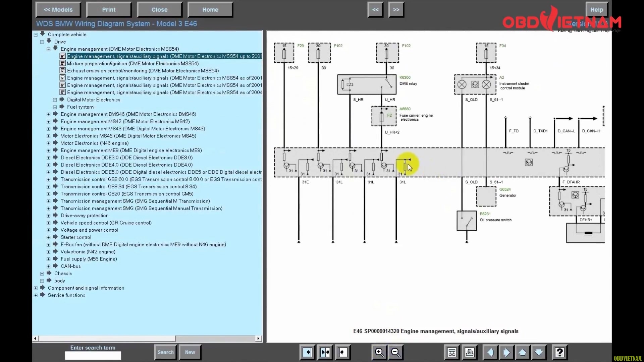Click the question mark help icon
This screenshot has height=362, width=644.
[559, 352]
